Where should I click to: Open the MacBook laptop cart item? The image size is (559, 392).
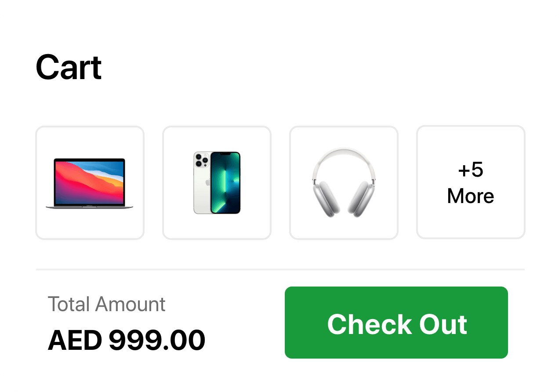point(90,183)
